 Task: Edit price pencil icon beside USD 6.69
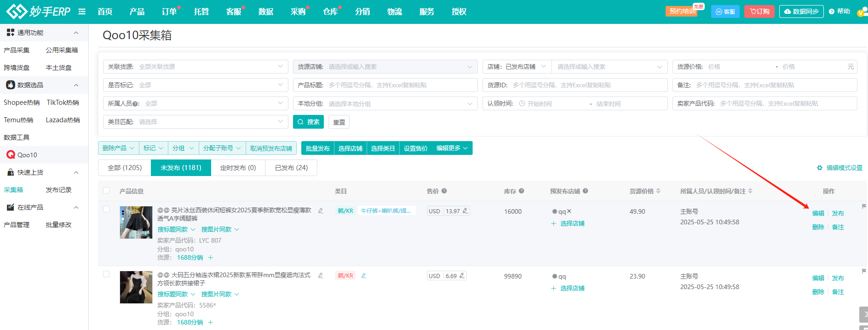[462, 276]
